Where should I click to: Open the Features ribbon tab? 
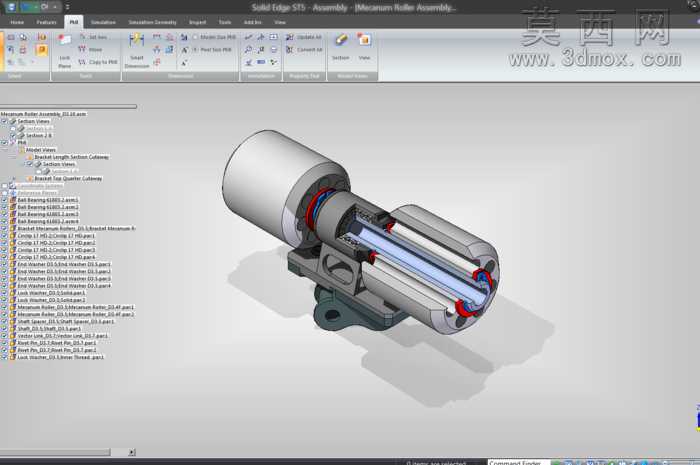46,22
